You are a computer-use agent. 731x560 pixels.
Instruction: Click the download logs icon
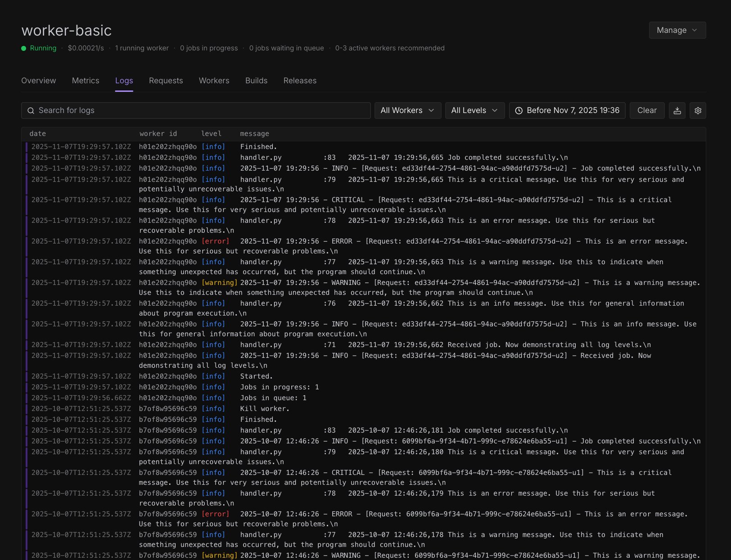pyautogui.click(x=677, y=110)
